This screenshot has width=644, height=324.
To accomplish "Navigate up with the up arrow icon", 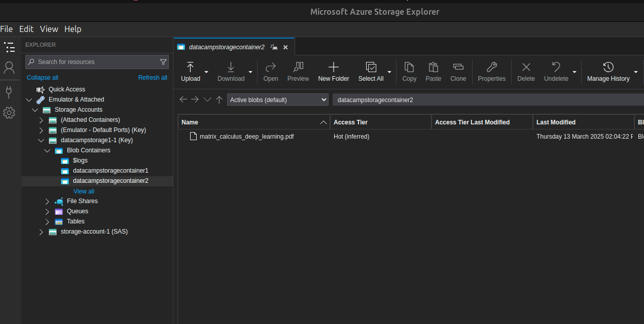I will [x=219, y=100].
